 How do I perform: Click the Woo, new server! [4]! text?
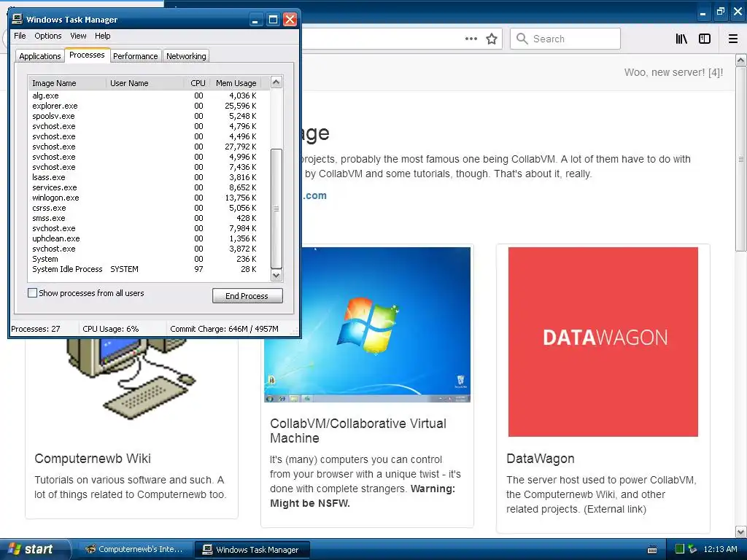(x=673, y=72)
